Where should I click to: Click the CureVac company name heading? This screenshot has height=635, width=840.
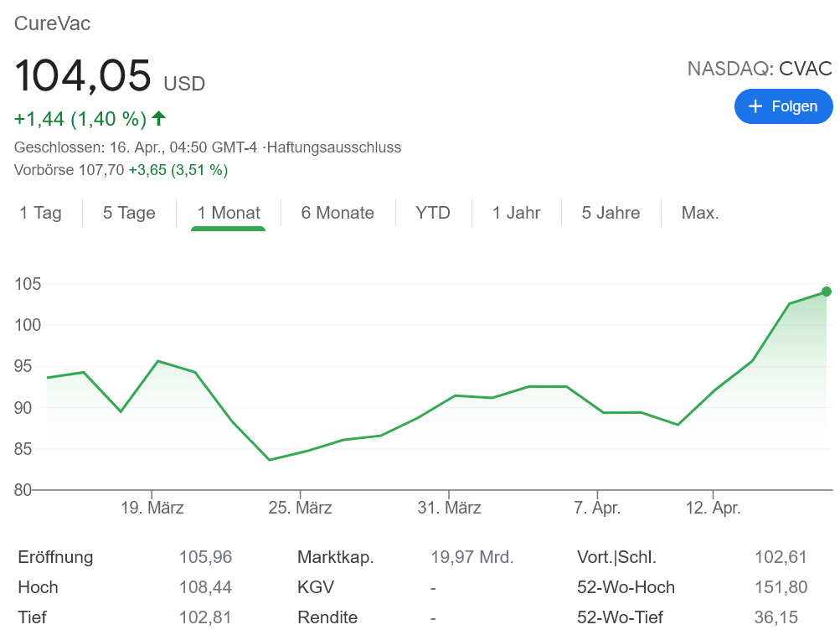(53, 23)
